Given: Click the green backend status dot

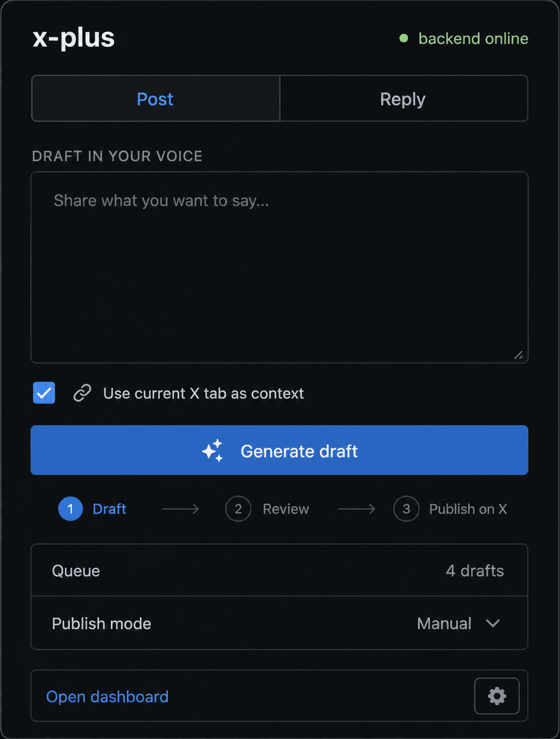Looking at the screenshot, I should (x=404, y=38).
